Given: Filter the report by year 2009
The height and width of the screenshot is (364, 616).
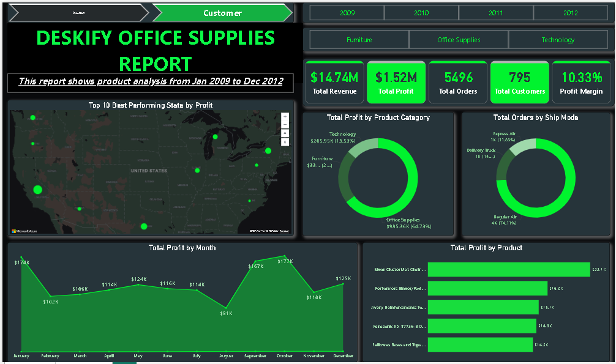Looking at the screenshot, I should point(347,13).
